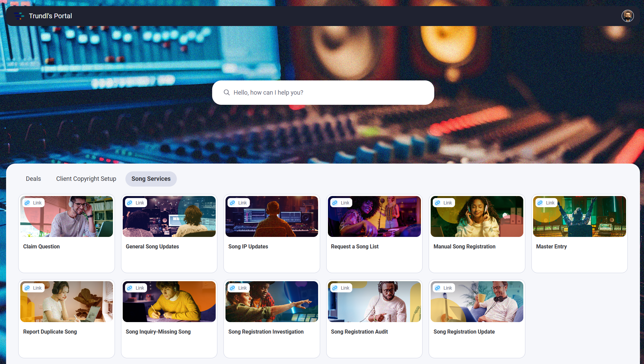Focus the 'Hello, how can I help you?' search field

click(323, 93)
